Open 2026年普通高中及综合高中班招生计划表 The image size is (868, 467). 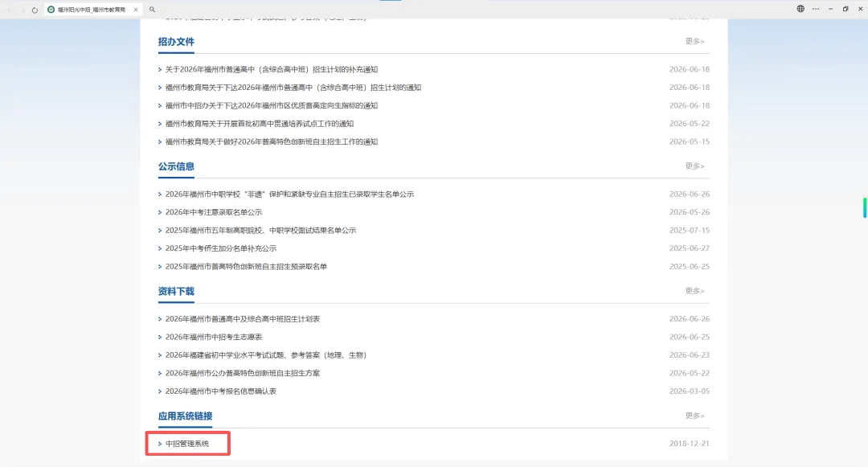click(243, 319)
